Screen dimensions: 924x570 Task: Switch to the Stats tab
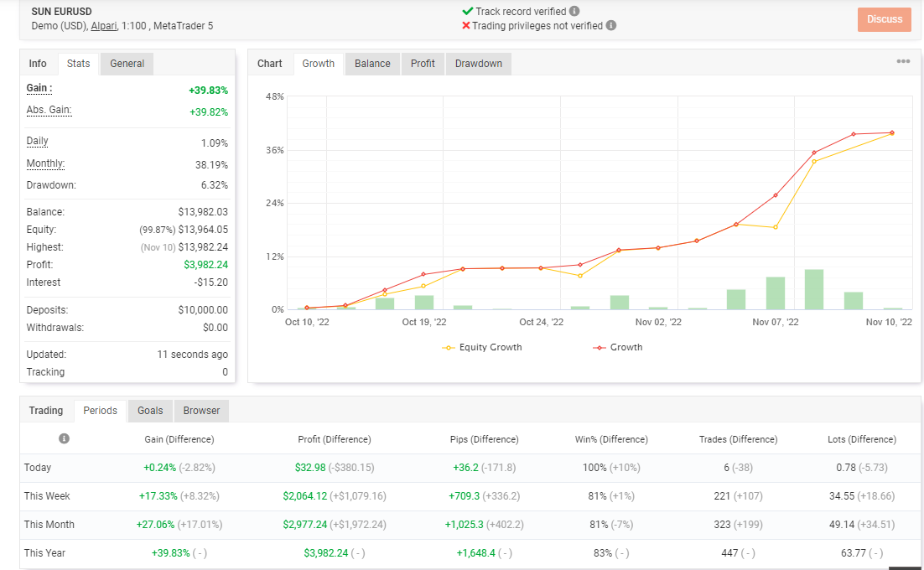click(78, 64)
